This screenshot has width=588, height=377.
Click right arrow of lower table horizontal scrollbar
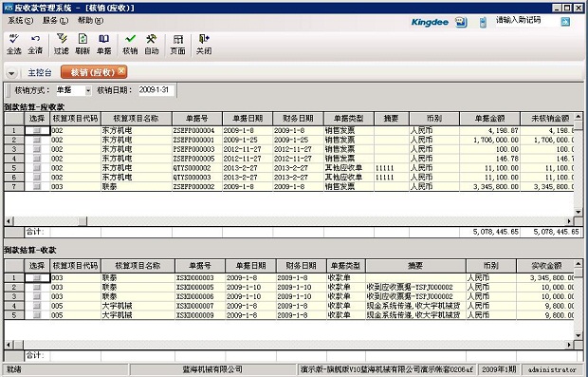pyautogui.click(x=570, y=345)
